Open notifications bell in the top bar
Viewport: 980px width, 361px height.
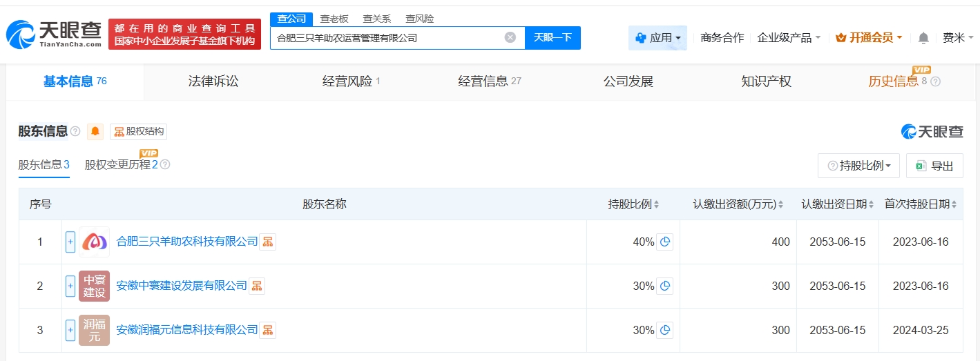coord(923,38)
